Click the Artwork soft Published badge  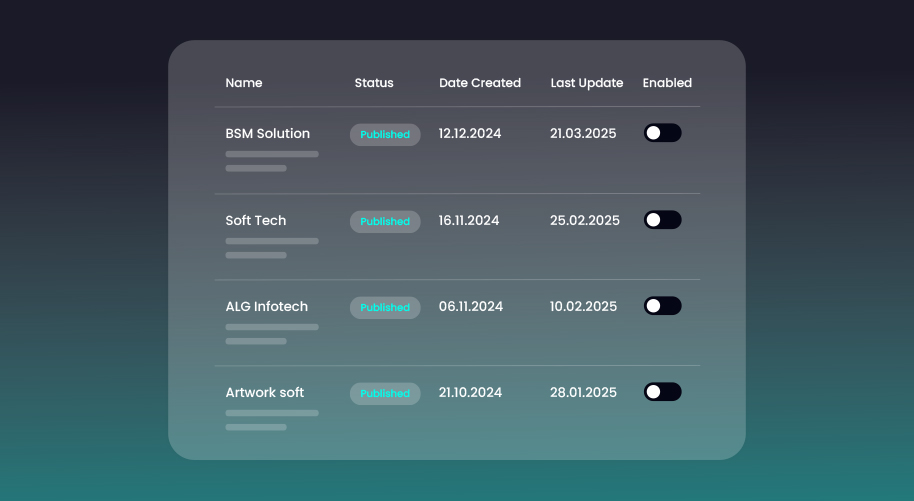385,394
